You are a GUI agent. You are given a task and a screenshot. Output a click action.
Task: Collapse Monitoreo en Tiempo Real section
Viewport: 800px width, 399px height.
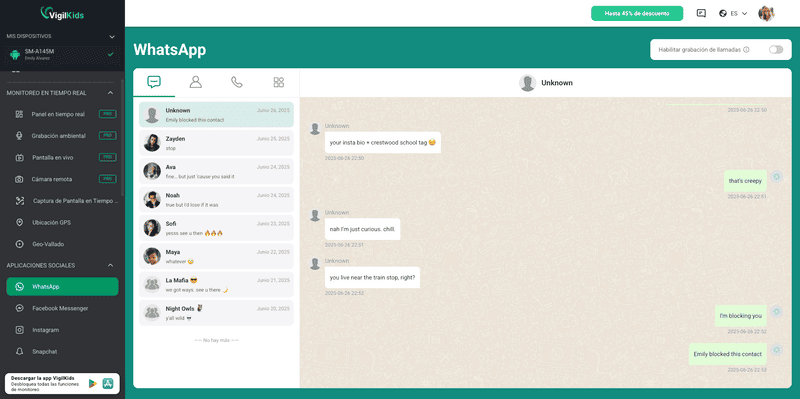(x=111, y=93)
